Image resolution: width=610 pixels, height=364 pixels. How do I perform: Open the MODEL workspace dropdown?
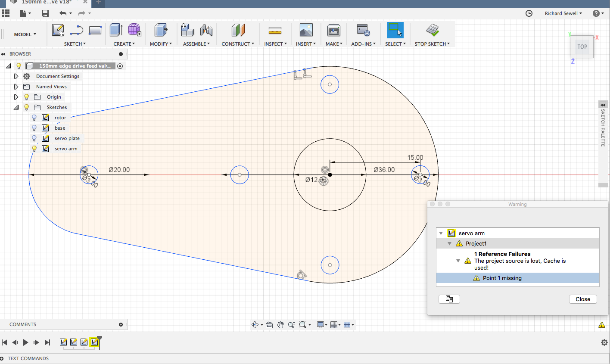click(25, 34)
